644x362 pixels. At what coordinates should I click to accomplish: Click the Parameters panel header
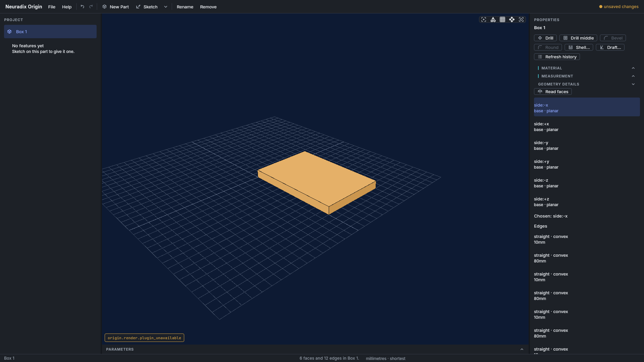[315, 349]
